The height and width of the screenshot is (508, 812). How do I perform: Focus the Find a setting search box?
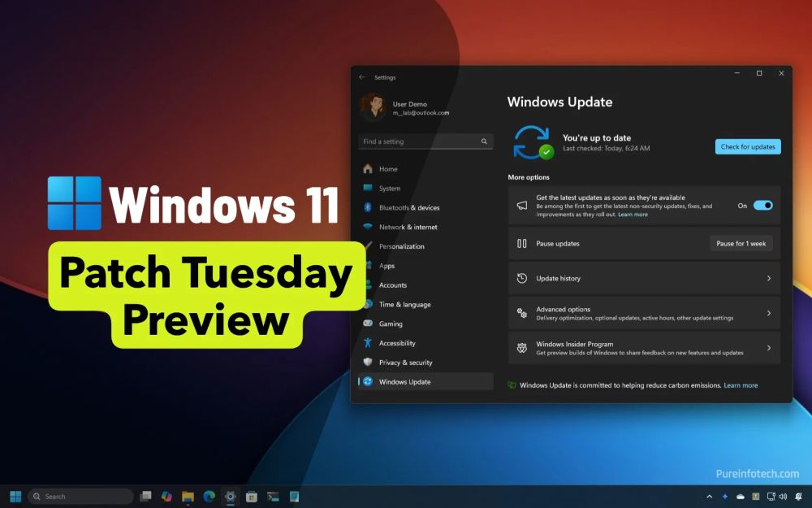pyautogui.click(x=425, y=141)
